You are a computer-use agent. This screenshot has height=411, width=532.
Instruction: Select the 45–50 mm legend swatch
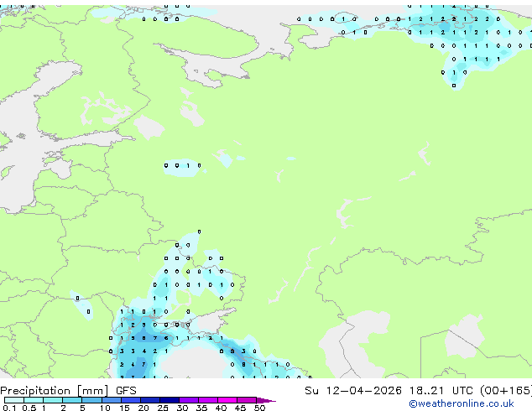tap(247, 400)
